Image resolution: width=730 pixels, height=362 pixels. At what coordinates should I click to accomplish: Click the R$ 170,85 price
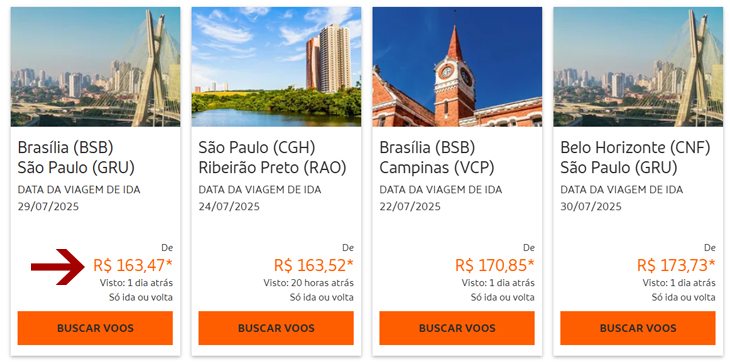494,265
